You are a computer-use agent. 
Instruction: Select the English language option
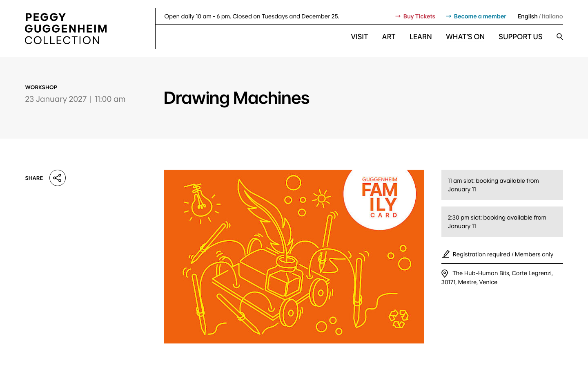[x=528, y=16]
